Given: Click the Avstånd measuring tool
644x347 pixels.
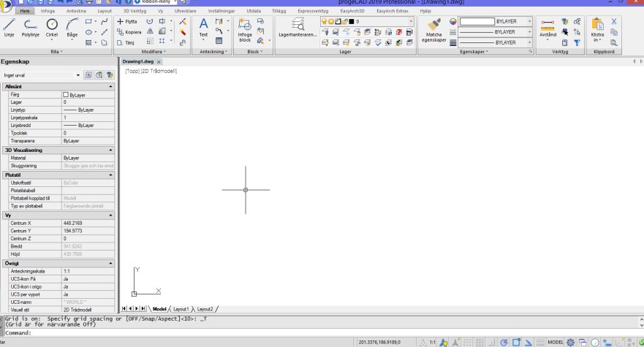Looking at the screenshot, I should [548, 28].
